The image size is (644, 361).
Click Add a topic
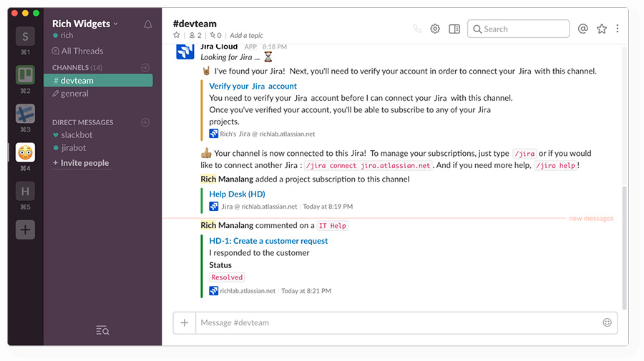pos(246,35)
